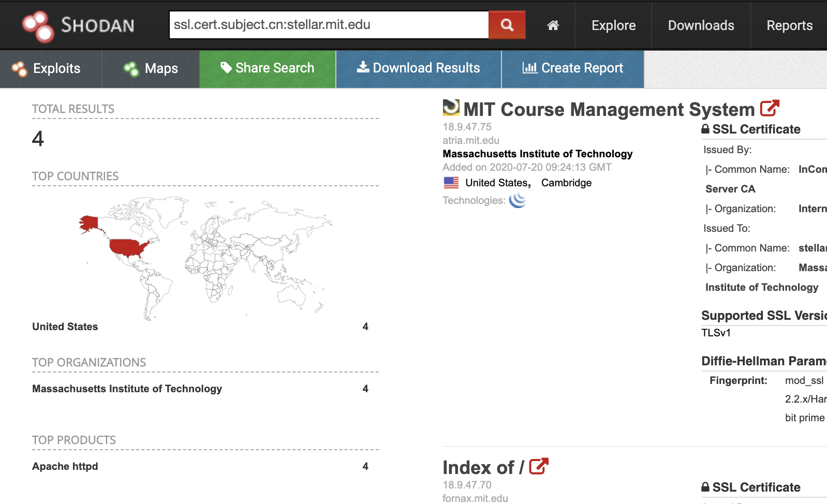Click the TOP COUNTRIES heading
Viewport: 827px width, 504px height.
pos(75,176)
